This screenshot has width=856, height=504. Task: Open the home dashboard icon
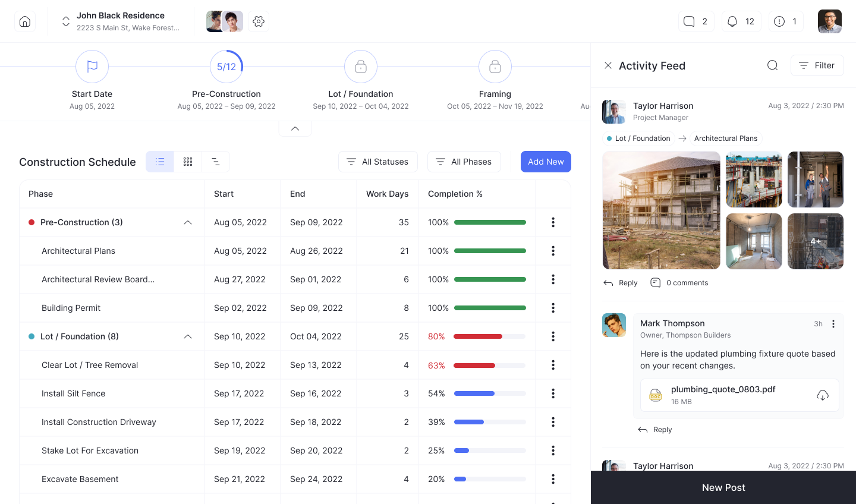24,21
